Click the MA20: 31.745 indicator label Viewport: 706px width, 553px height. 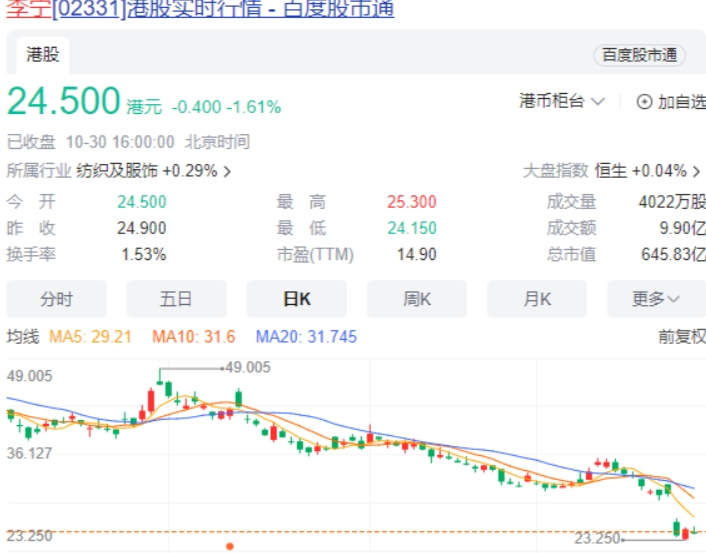[306, 337]
